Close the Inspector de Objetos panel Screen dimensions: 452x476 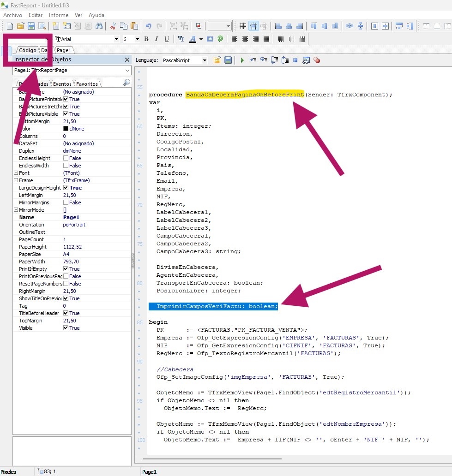[127, 59]
